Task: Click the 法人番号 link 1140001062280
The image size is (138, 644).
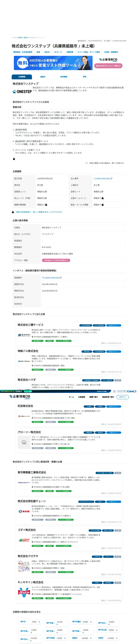Action: coord(101,178)
